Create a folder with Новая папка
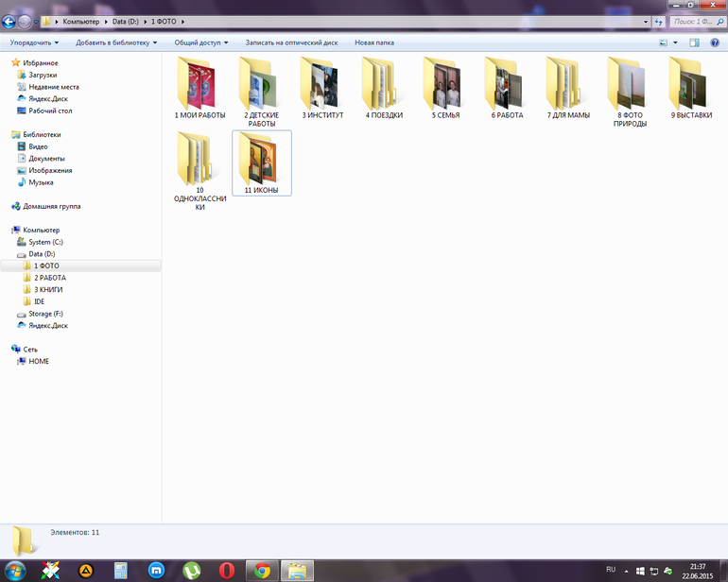Image resolution: width=728 pixels, height=582 pixels. coord(373,43)
